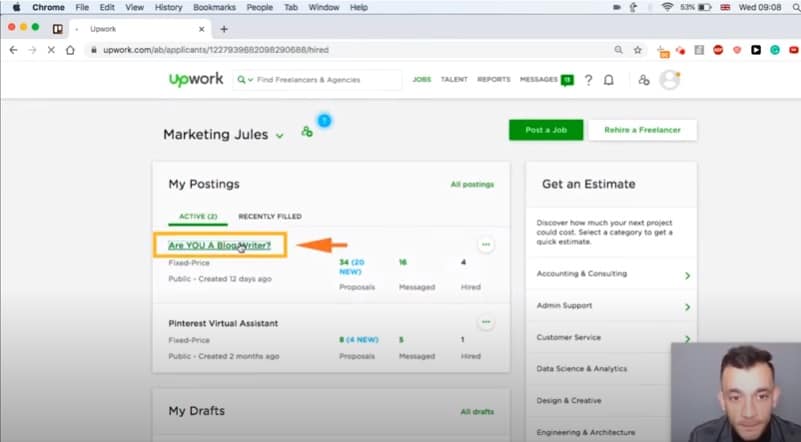This screenshot has width=801, height=442.
Task: Stop the page loading in Chrome toolbar
Action: [51, 49]
